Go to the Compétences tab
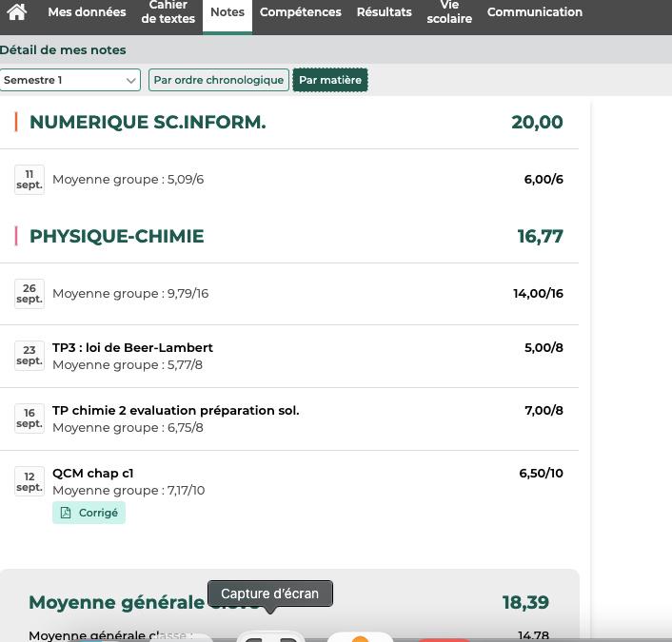672x642 pixels. 300,12
